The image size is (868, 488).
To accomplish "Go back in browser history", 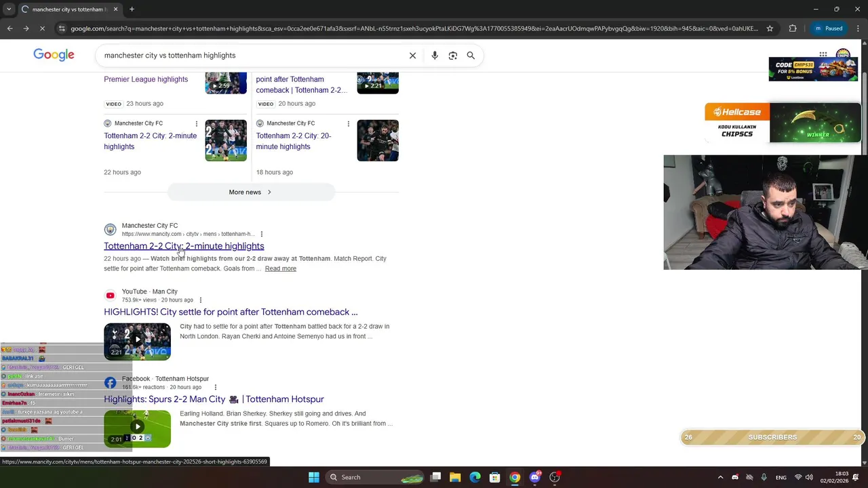I will pyautogui.click(x=9, y=28).
